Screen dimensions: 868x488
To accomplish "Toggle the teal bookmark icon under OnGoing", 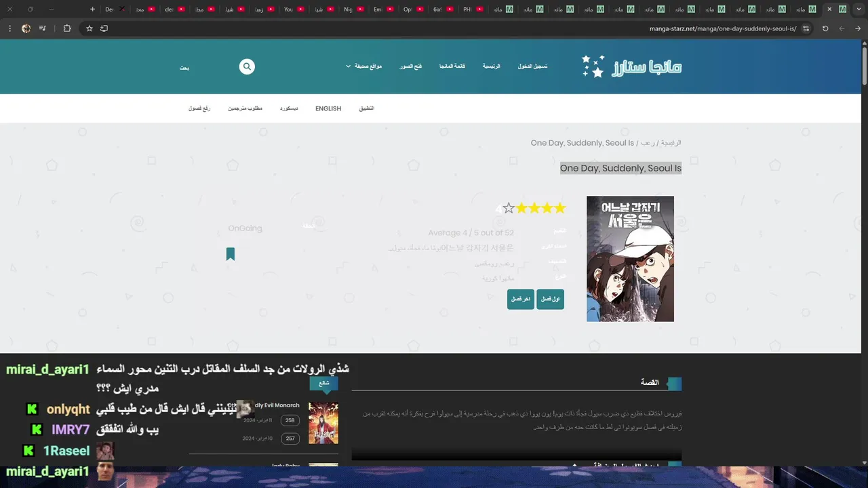I will pos(231,254).
